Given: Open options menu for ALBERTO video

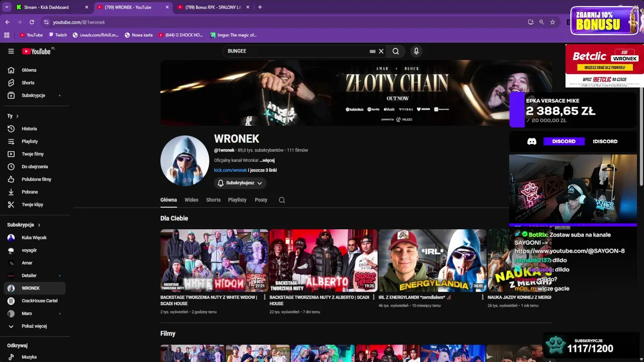Looking at the screenshot, I should click(373, 298).
